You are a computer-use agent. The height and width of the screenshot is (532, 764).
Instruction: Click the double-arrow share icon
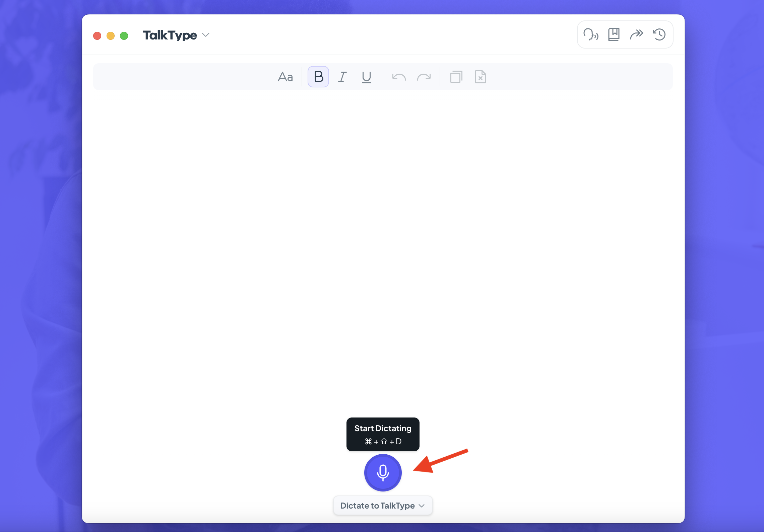[636, 34]
